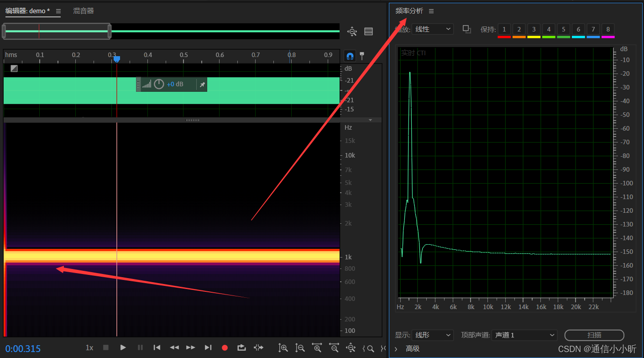Toggle snapping magnet icon

click(350, 56)
